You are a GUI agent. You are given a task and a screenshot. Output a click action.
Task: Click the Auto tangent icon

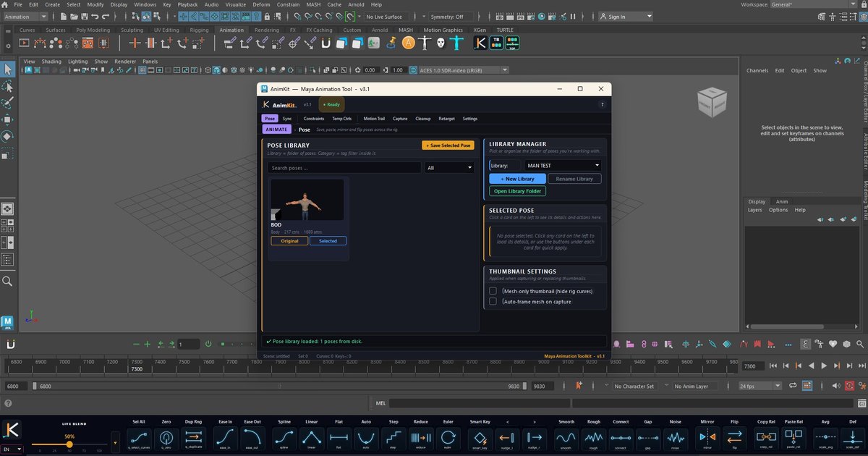[366, 437]
